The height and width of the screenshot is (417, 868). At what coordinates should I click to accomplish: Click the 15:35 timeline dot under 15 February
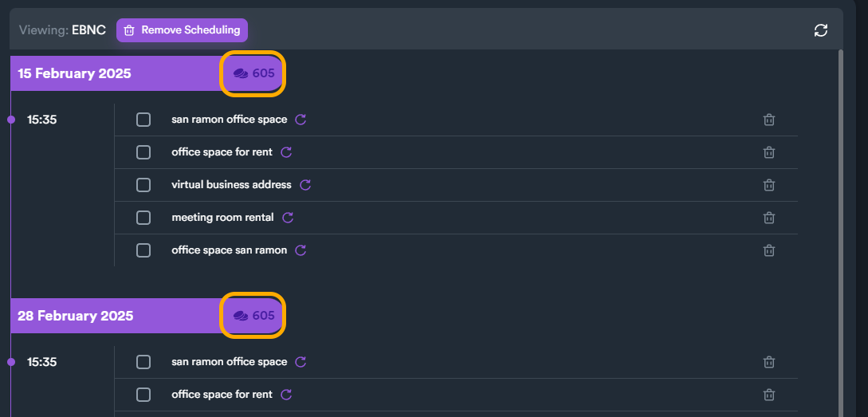click(x=11, y=120)
